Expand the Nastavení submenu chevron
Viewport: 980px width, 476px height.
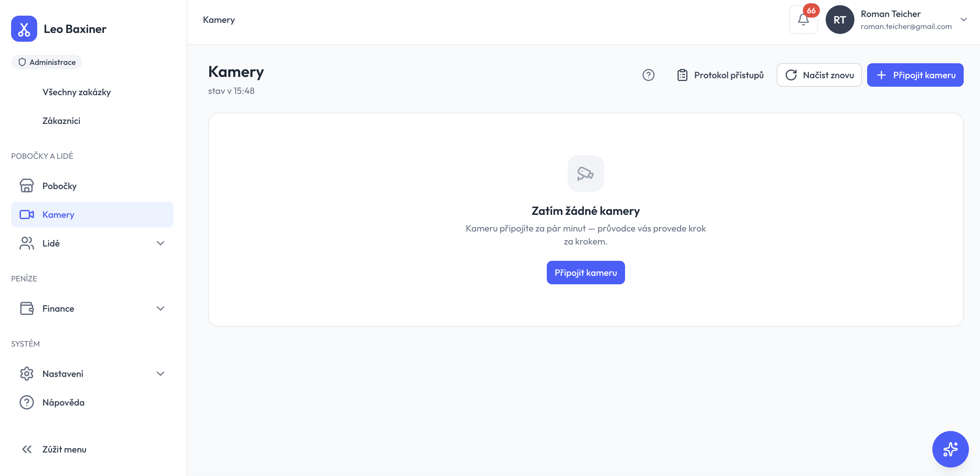coord(161,374)
